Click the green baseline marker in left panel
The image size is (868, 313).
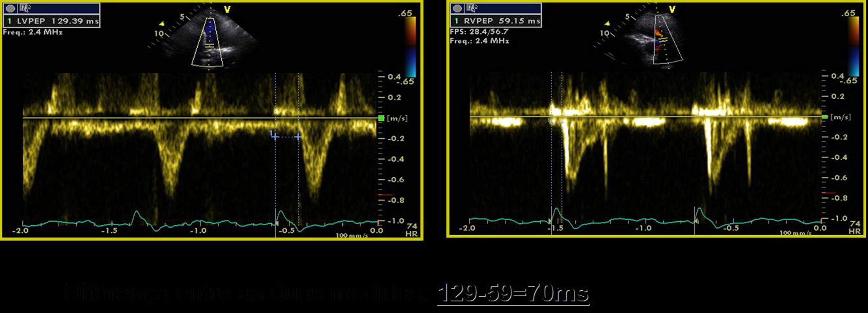pos(381,118)
